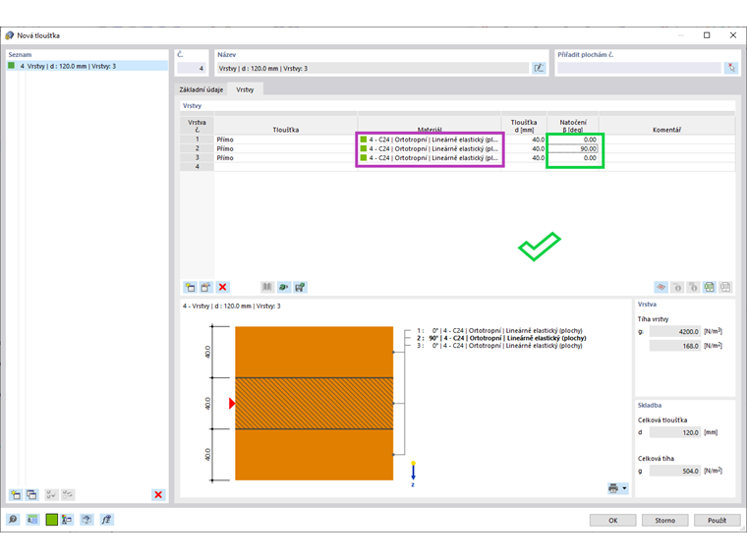Click the Komentář column header
Viewport: 747px width, 560px height.
666,126
